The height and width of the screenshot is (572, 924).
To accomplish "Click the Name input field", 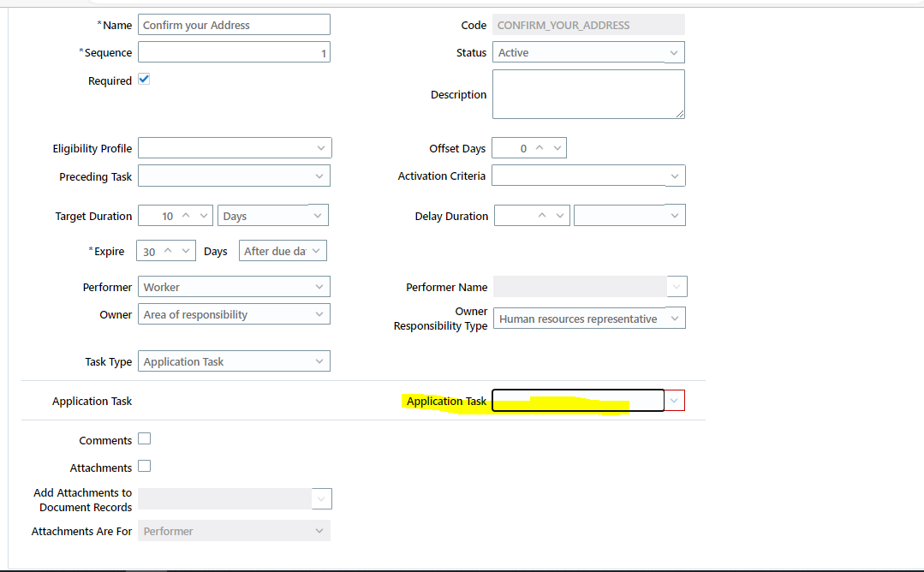I will click(x=234, y=25).
